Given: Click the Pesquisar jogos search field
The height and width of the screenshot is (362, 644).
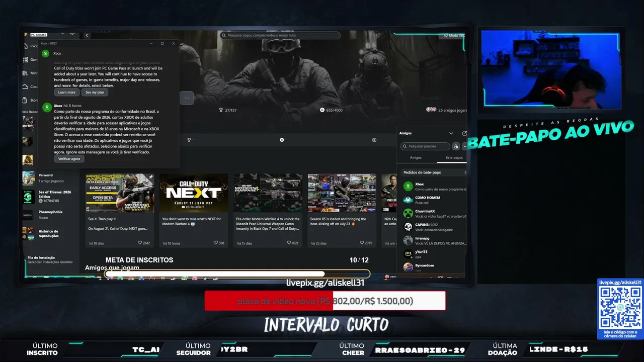Looking at the screenshot, I should click(280, 35).
